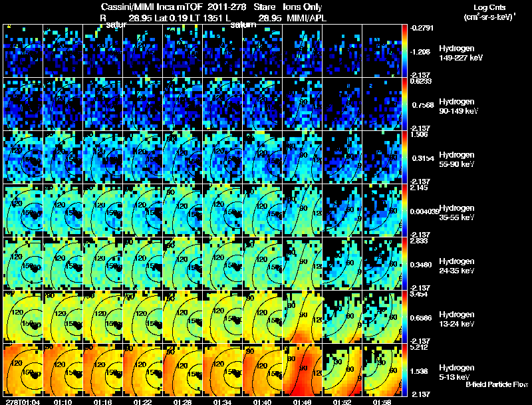Click the '0.7568' colorbar value
Image resolution: width=532 pixels, height=405 pixels.
tap(423, 105)
